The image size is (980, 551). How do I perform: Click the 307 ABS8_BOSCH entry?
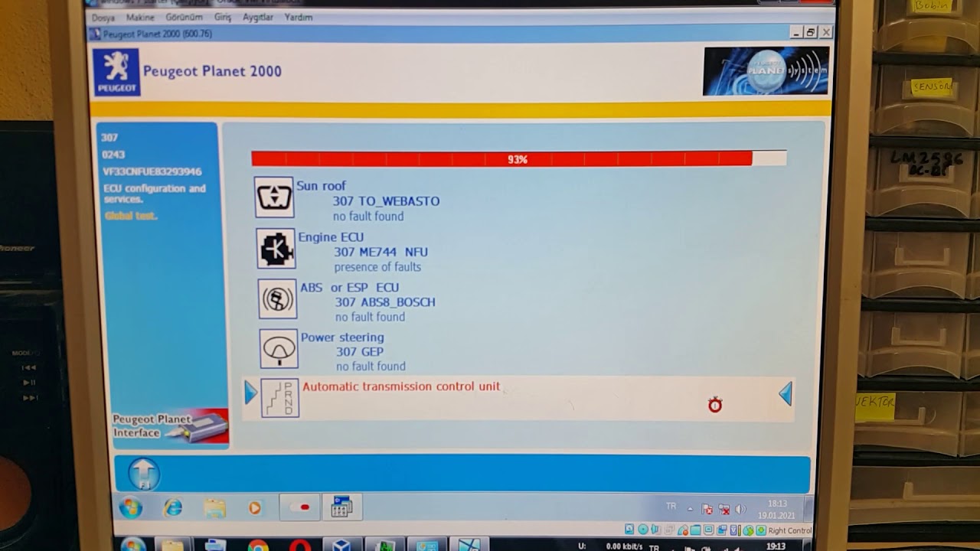coord(385,302)
